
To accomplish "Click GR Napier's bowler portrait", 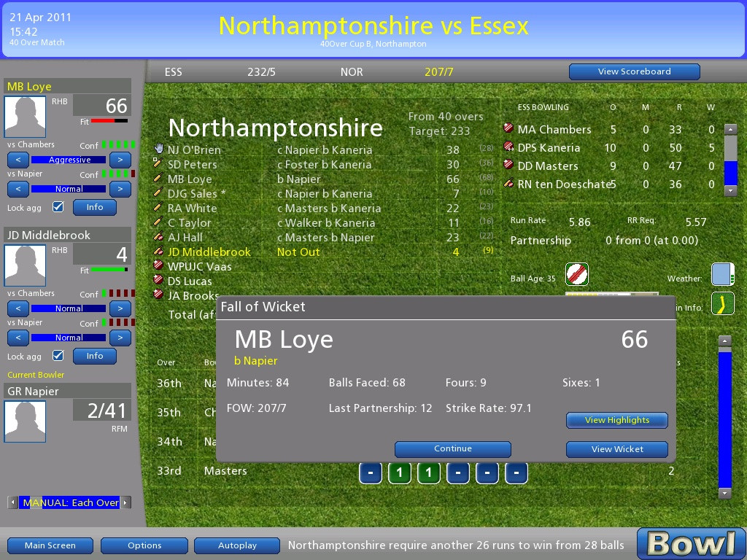I will (x=25, y=421).
